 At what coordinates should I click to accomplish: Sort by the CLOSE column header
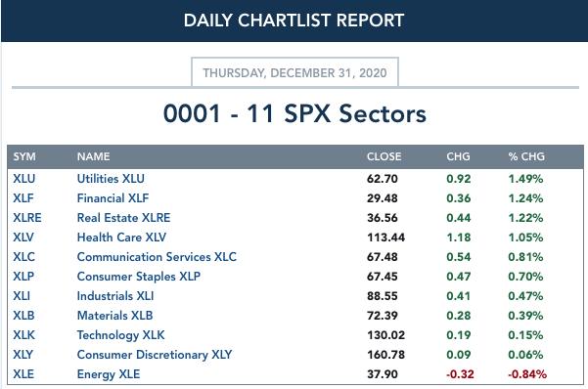[384, 156]
